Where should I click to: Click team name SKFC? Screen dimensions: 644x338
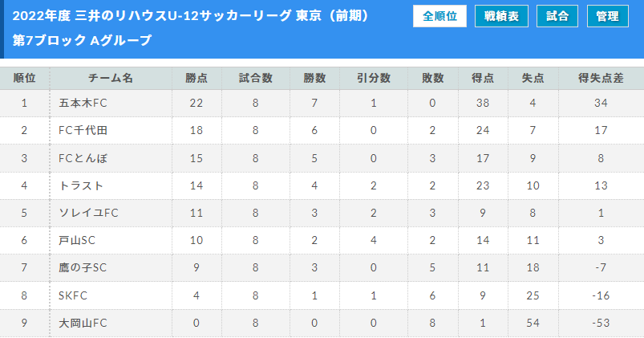click(73, 295)
